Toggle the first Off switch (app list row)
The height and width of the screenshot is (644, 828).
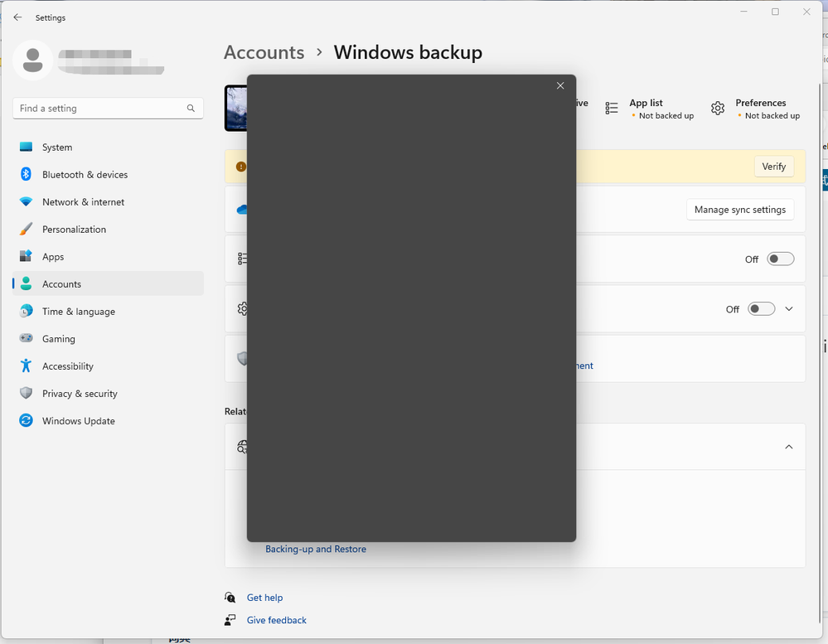coord(781,259)
